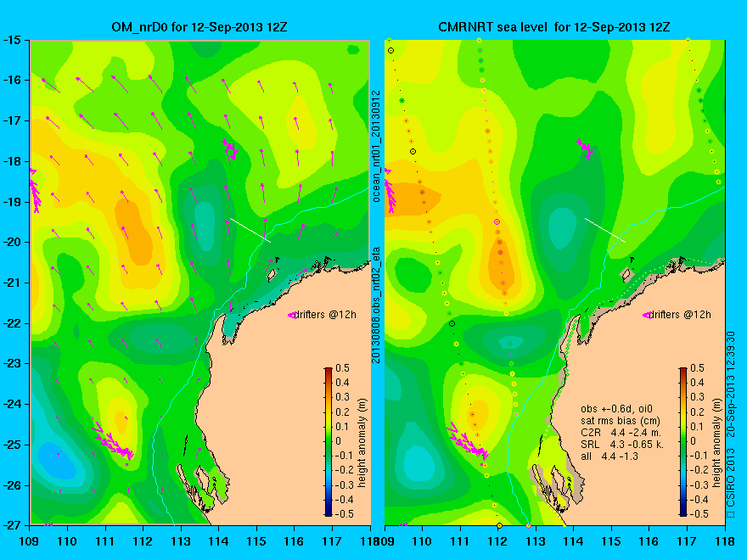Click longitude label 111 under right map
The image size is (747, 560).
pyautogui.click(x=460, y=541)
